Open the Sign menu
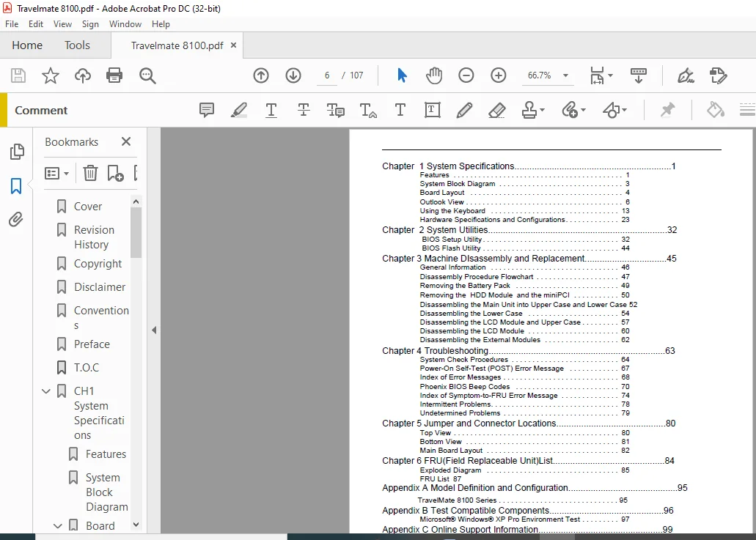 click(x=90, y=24)
